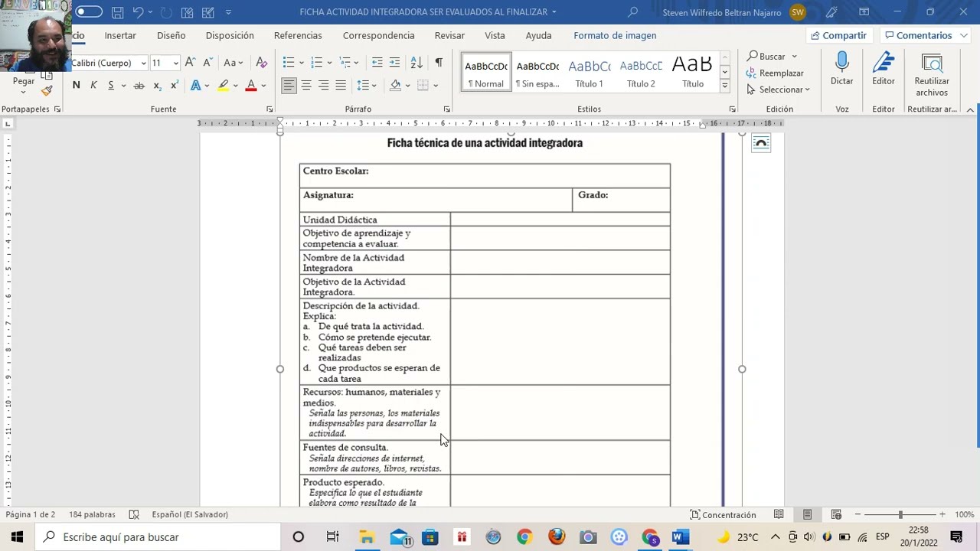The height and width of the screenshot is (551, 980).
Task: Click the Compartir button
Action: pos(839,35)
